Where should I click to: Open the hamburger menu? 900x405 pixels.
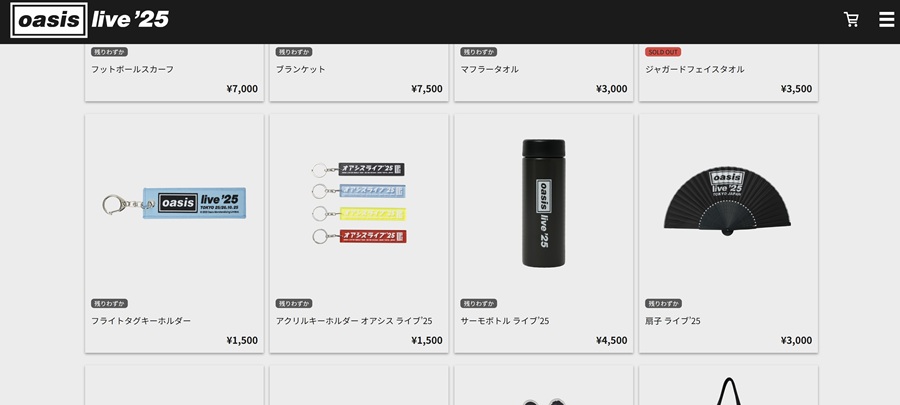(x=886, y=20)
